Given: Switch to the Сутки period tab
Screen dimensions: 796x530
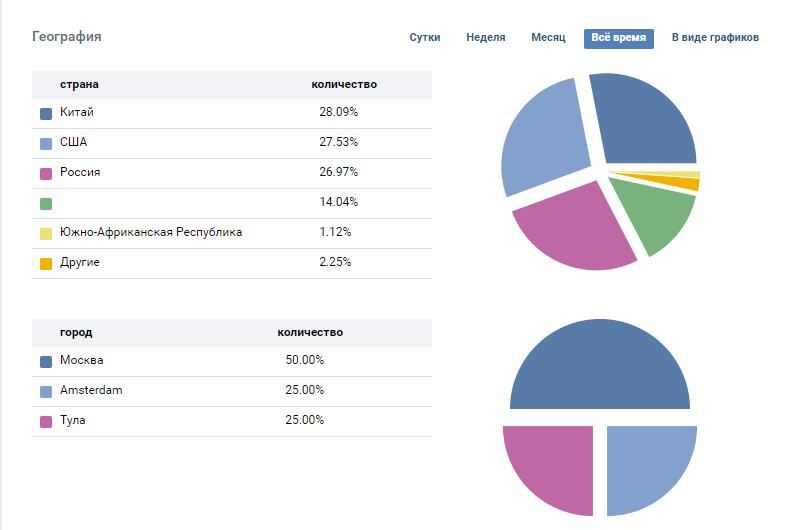Looking at the screenshot, I should [x=425, y=38].
